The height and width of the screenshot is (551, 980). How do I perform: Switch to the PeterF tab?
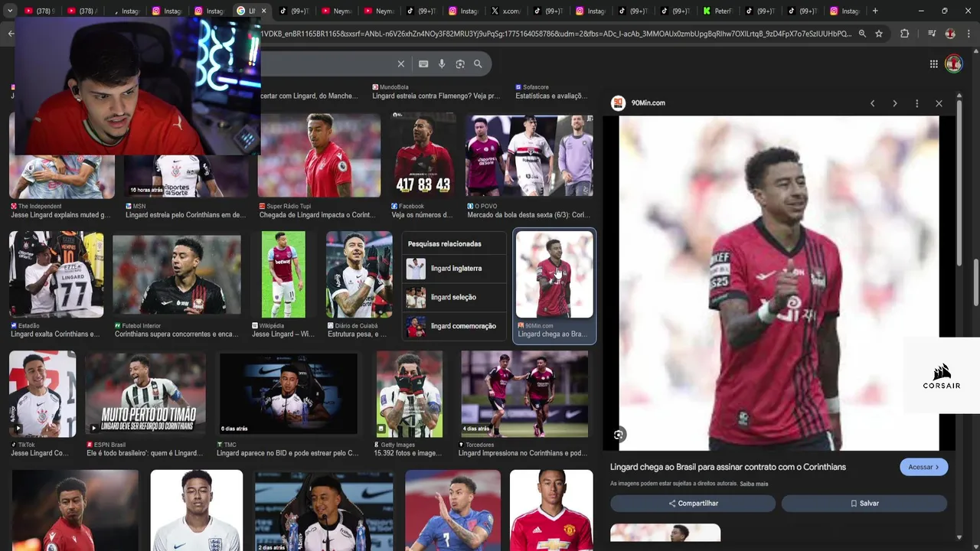(x=717, y=11)
